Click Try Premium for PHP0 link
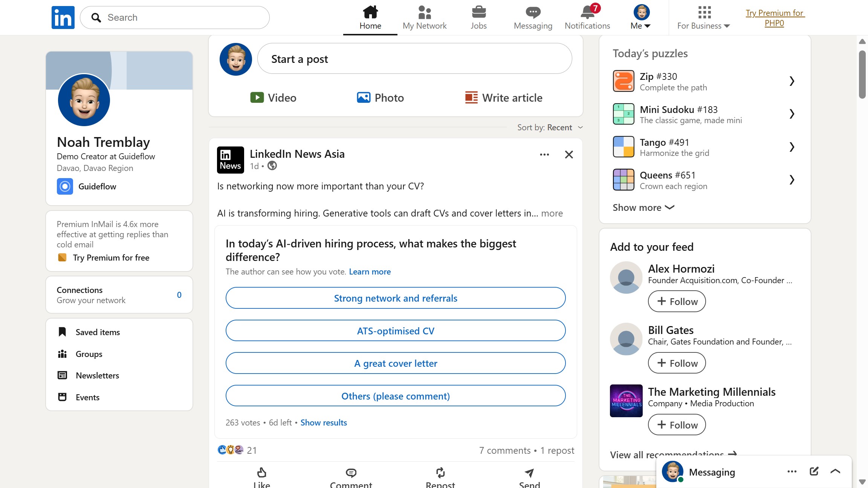This screenshot has width=868, height=488. [x=775, y=18]
